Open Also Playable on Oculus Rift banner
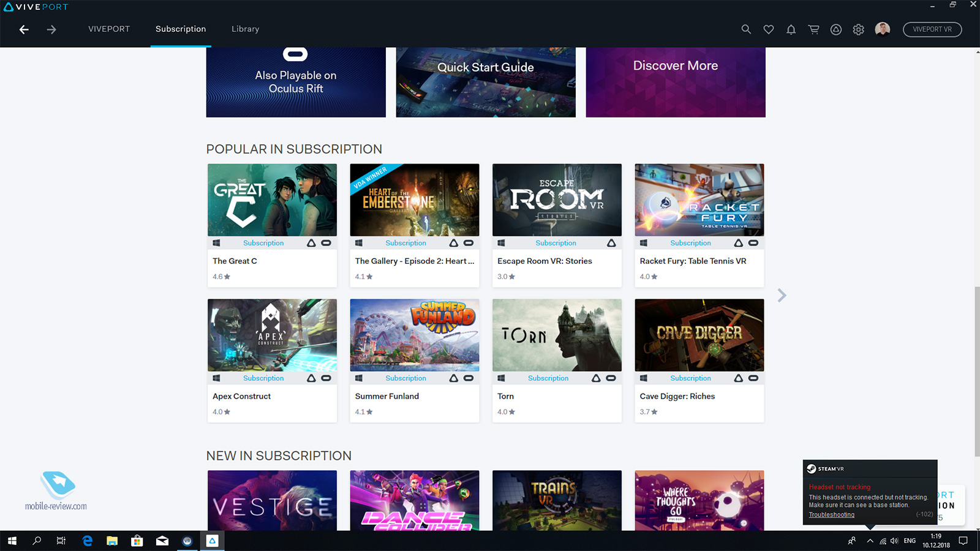 pyautogui.click(x=296, y=82)
